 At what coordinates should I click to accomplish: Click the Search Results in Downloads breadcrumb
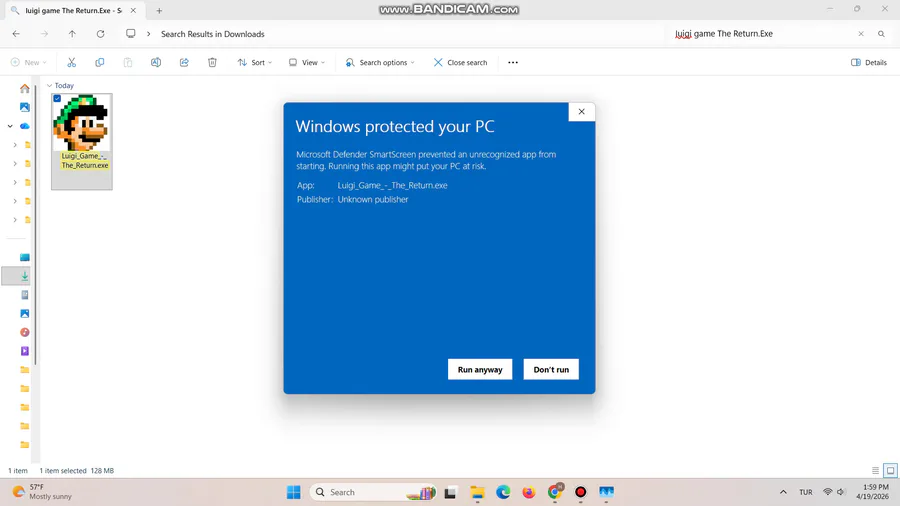212,34
